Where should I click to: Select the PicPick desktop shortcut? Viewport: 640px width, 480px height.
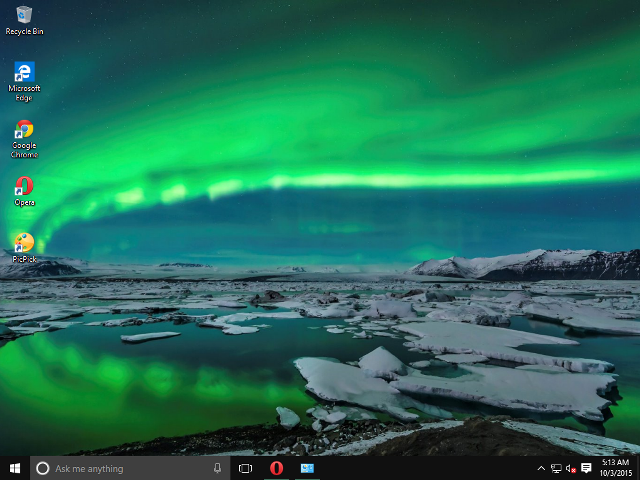[24, 248]
